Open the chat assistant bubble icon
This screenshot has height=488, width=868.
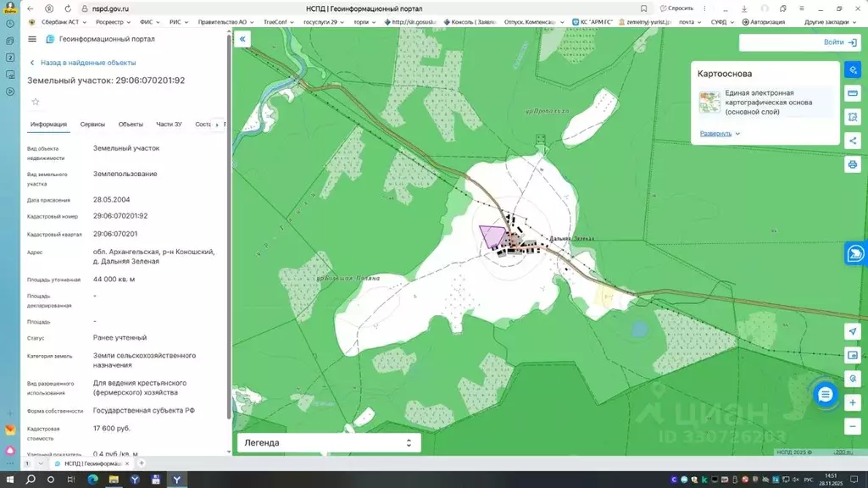pyautogui.click(x=825, y=395)
